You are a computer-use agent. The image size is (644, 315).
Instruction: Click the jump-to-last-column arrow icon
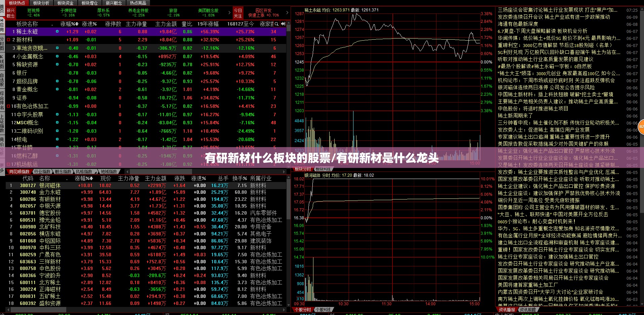coord(283,24)
